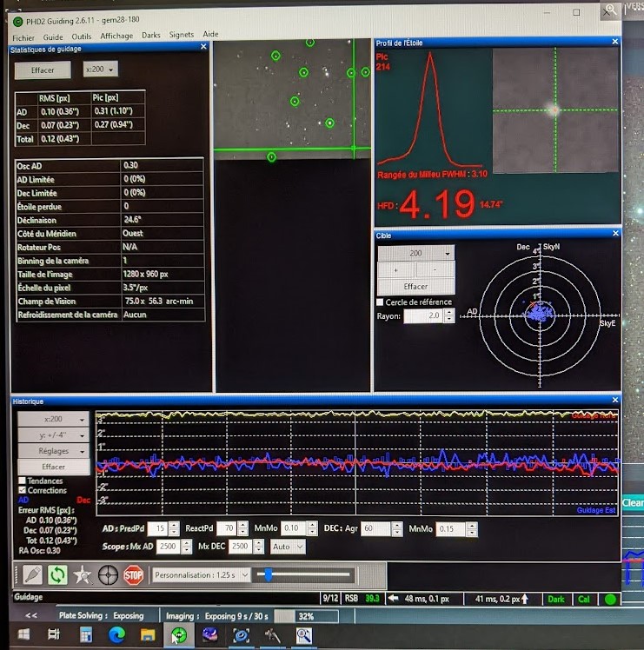Click the double-arrow collapse icon
Viewport: 644px width, 650px height.
pos(31,615)
